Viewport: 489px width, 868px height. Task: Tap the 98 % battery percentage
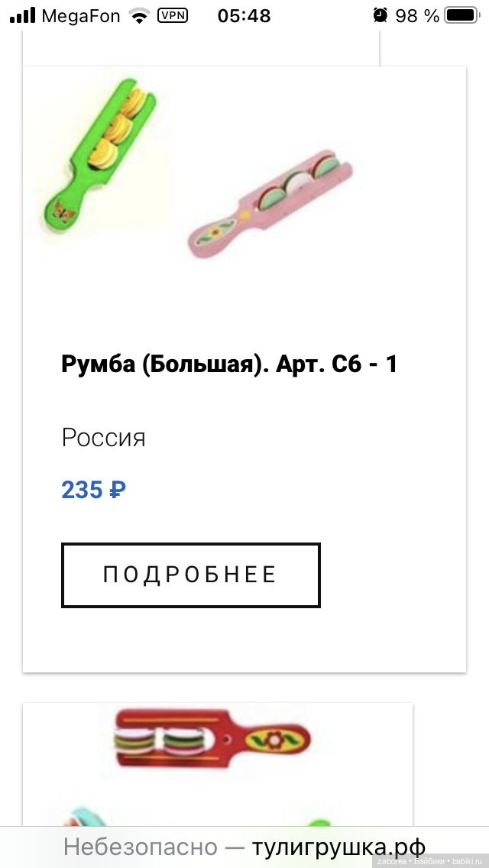[417, 15]
